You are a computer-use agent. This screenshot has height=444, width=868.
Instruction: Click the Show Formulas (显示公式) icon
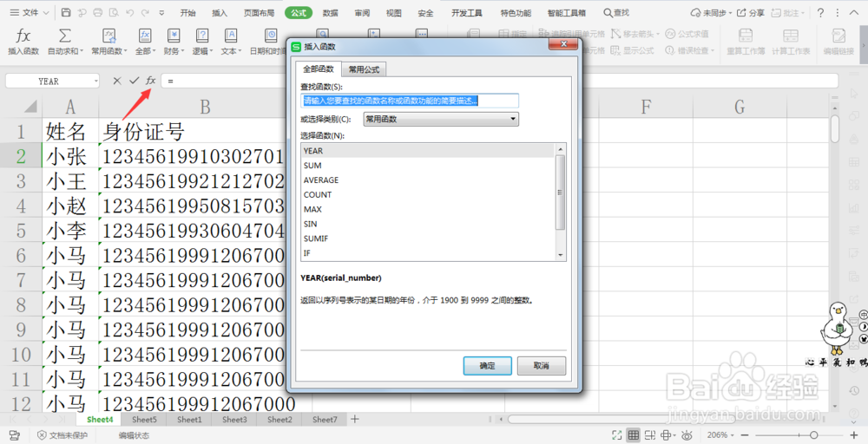pos(615,50)
